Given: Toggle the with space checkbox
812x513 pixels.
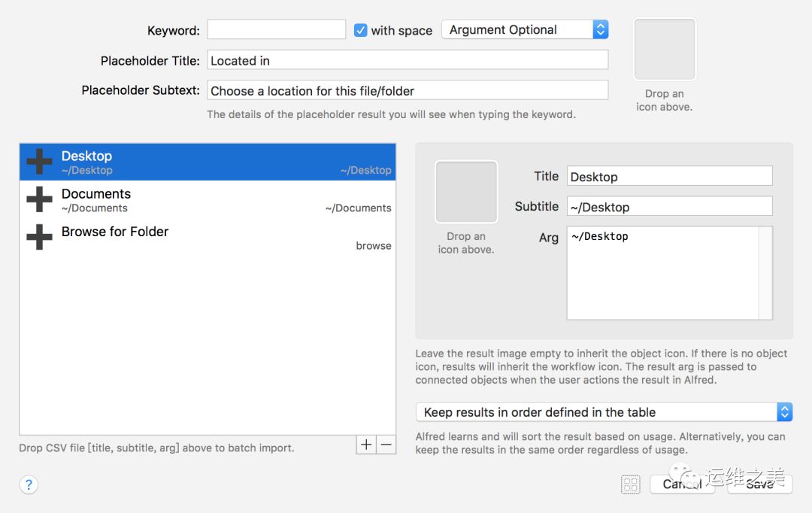Looking at the screenshot, I should (x=360, y=30).
